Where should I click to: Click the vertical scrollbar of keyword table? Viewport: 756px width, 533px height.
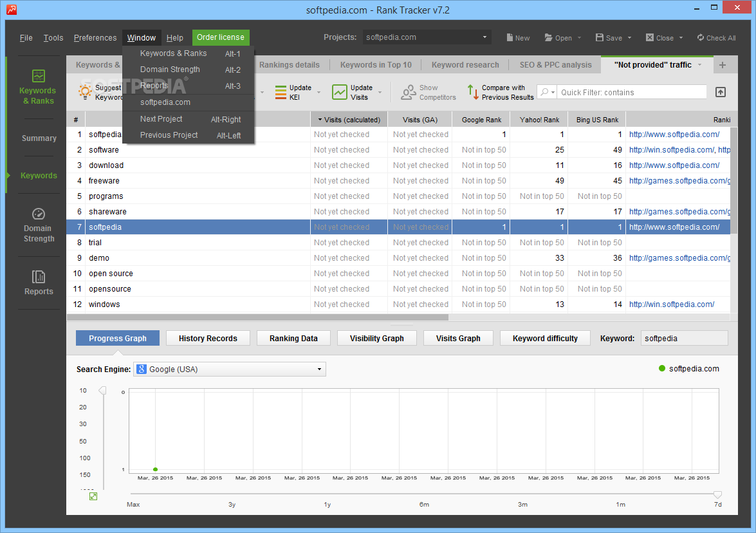[734, 181]
